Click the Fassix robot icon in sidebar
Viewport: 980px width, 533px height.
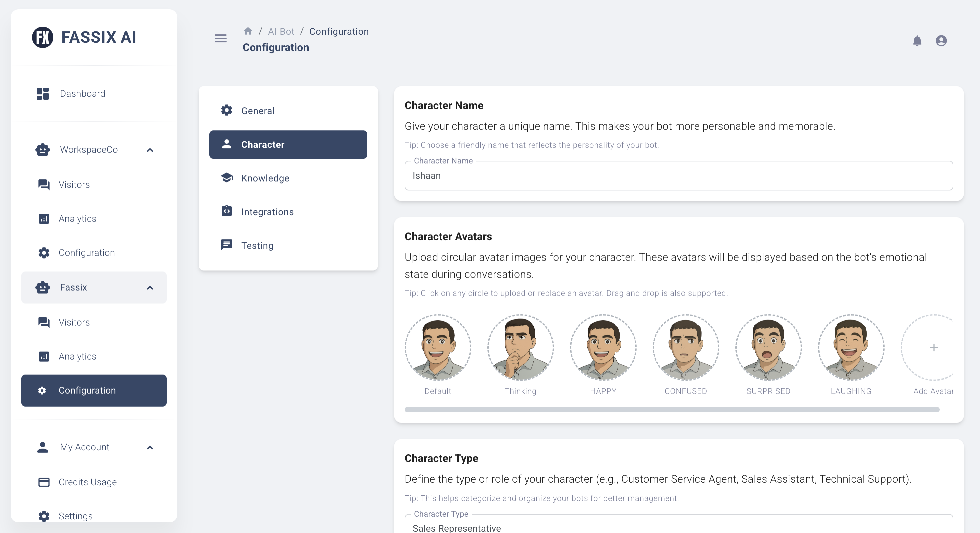tap(43, 288)
